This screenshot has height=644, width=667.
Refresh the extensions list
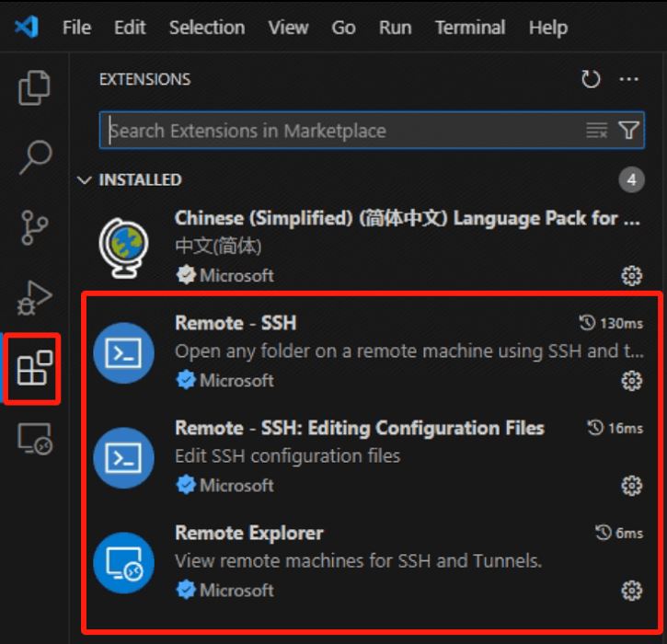tap(591, 79)
